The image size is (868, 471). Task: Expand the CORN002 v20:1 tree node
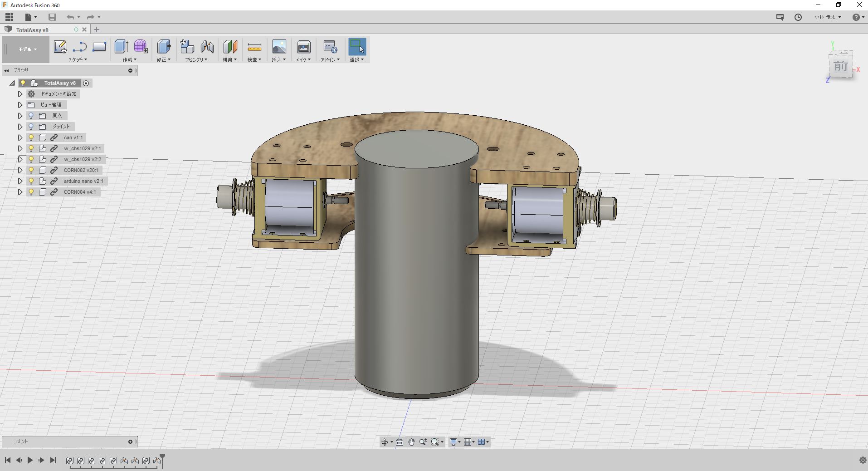coord(20,170)
